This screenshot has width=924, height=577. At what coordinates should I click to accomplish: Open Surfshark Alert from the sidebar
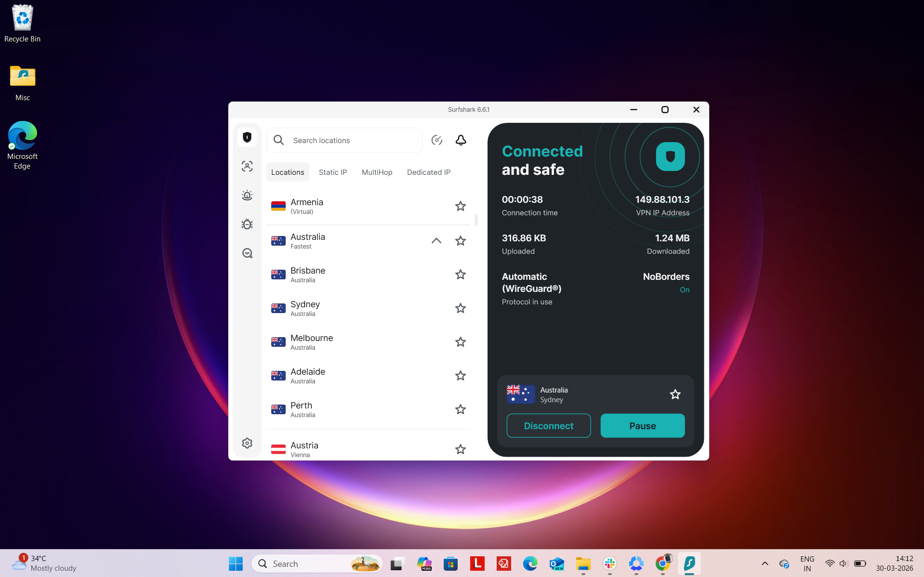[x=247, y=195]
